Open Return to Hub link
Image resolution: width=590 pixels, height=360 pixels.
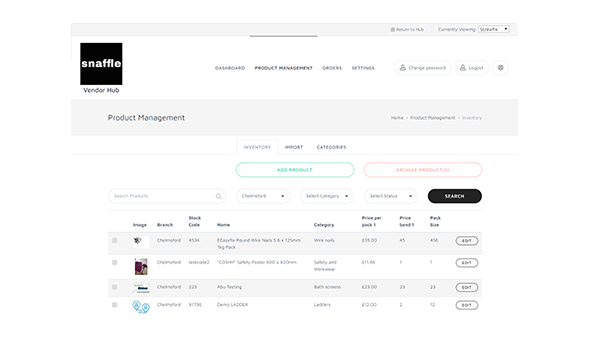[407, 29]
